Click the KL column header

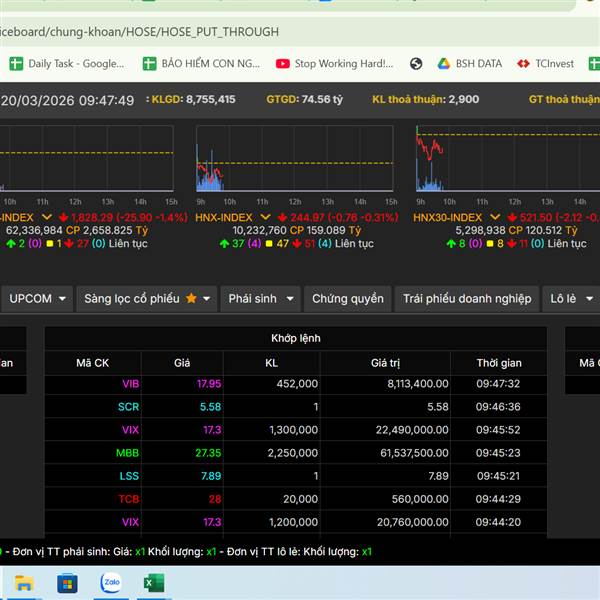click(x=271, y=363)
